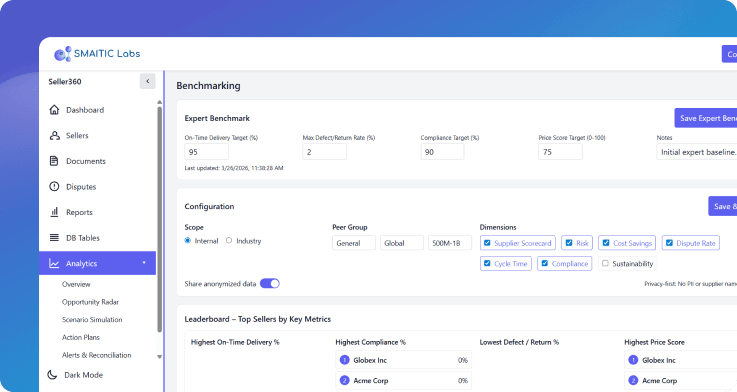Image resolution: width=737 pixels, height=392 pixels.
Task: Click the Leaderboard – Top Sellers by Key Metrics heading
Action: tap(258, 319)
